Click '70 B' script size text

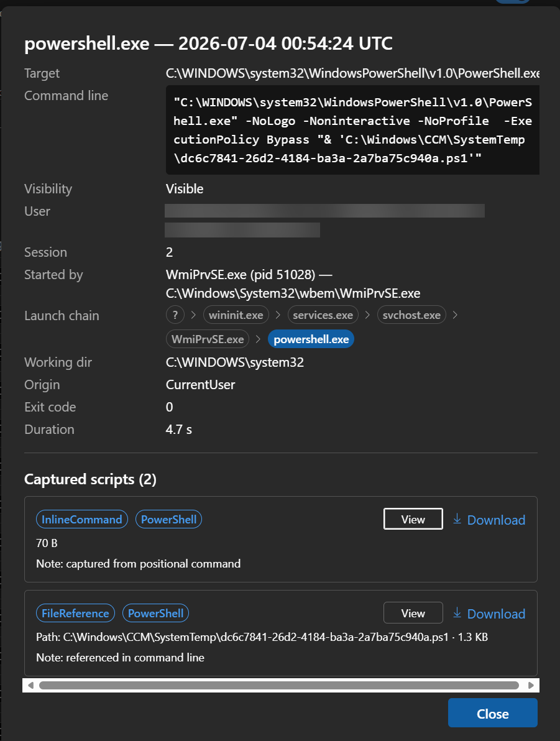[47, 543]
